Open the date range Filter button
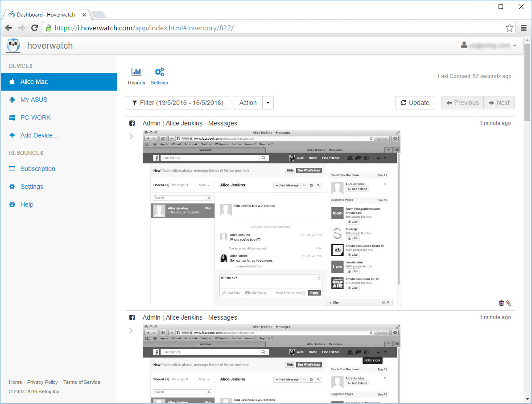Image resolution: width=532 pixels, height=404 pixels. (x=177, y=103)
